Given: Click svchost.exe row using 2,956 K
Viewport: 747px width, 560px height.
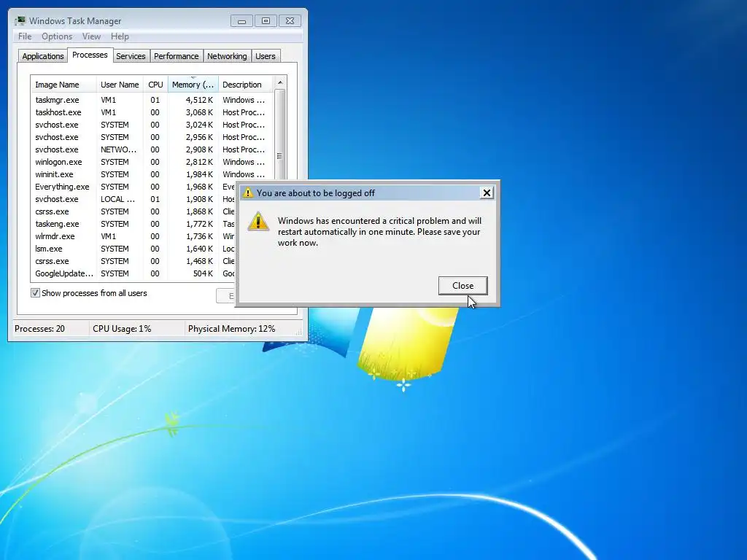Looking at the screenshot, I should point(152,137).
